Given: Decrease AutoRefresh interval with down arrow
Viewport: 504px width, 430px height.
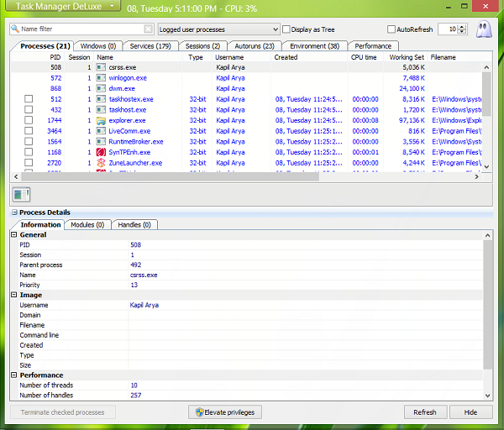Looking at the screenshot, I should [x=462, y=32].
